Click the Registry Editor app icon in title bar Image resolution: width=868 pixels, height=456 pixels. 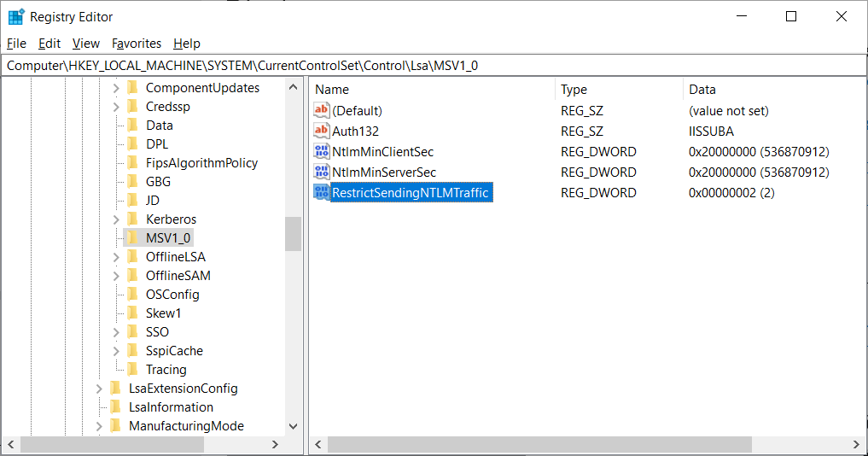16,17
